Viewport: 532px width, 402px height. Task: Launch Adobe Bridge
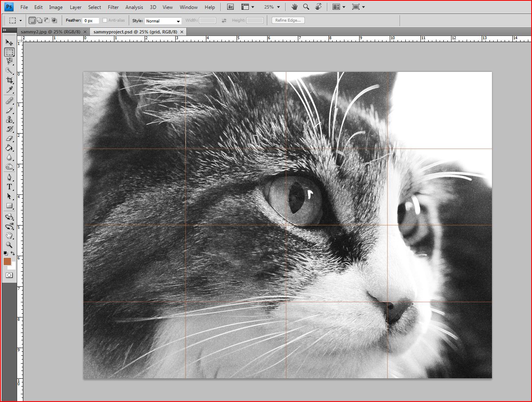(230, 7)
